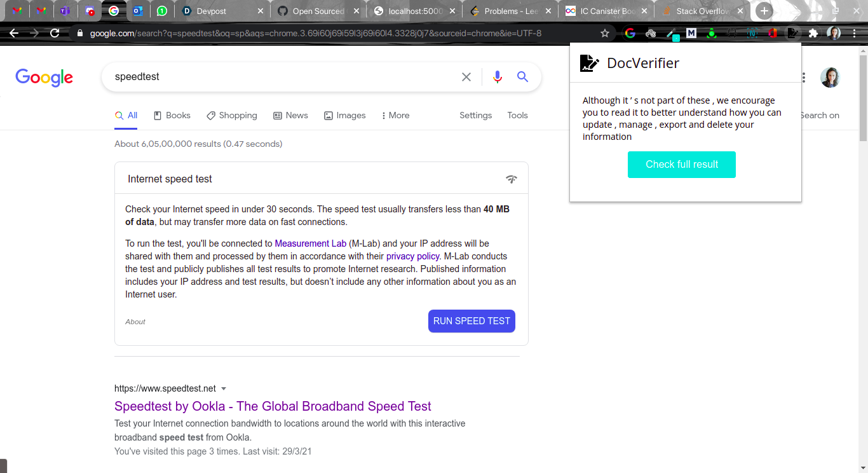Switch to Shopping results
This screenshot has width=868, height=473.
pyautogui.click(x=232, y=116)
